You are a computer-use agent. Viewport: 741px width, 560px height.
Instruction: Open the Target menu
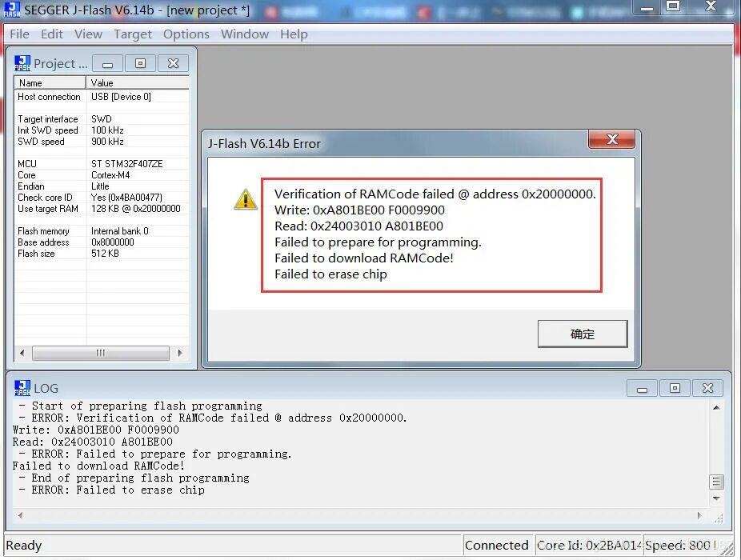tap(132, 34)
